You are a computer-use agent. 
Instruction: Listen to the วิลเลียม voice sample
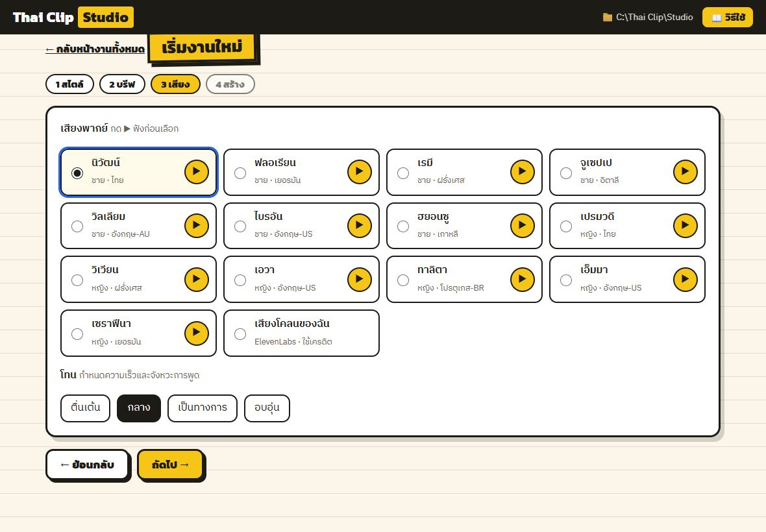197,226
